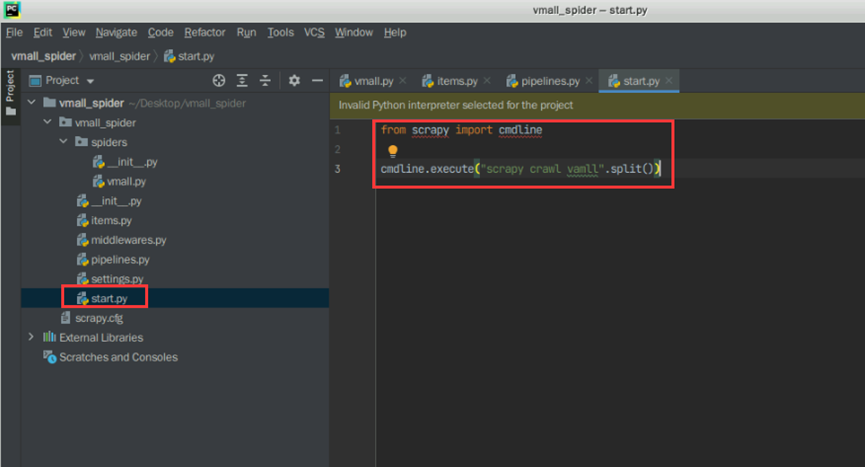The height and width of the screenshot is (467, 865).
Task: Collapse the inner vmall_spider folder
Action: [x=47, y=122]
